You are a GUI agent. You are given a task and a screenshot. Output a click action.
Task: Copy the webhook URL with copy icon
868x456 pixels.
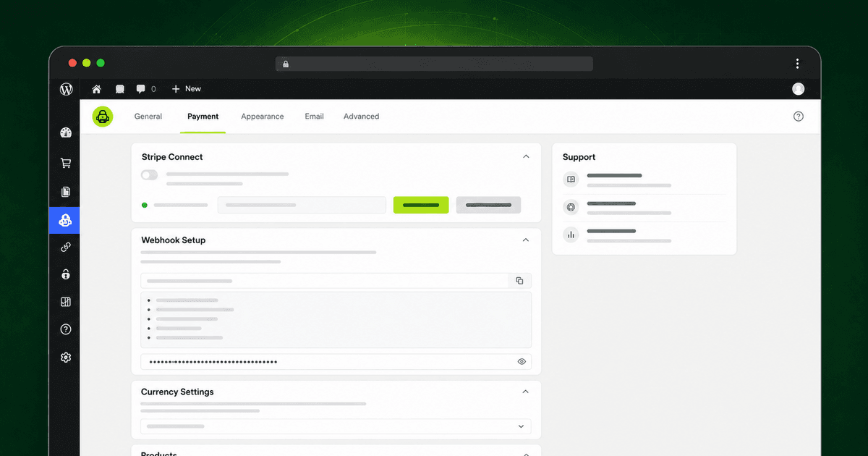coord(519,281)
